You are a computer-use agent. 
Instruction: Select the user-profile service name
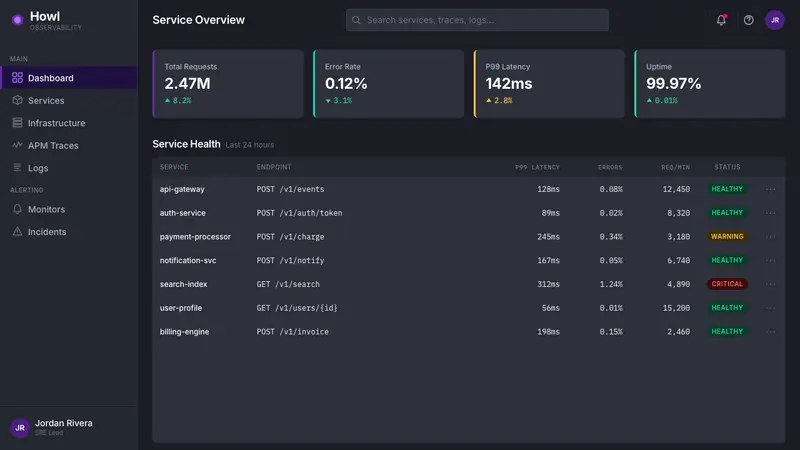pyautogui.click(x=181, y=308)
